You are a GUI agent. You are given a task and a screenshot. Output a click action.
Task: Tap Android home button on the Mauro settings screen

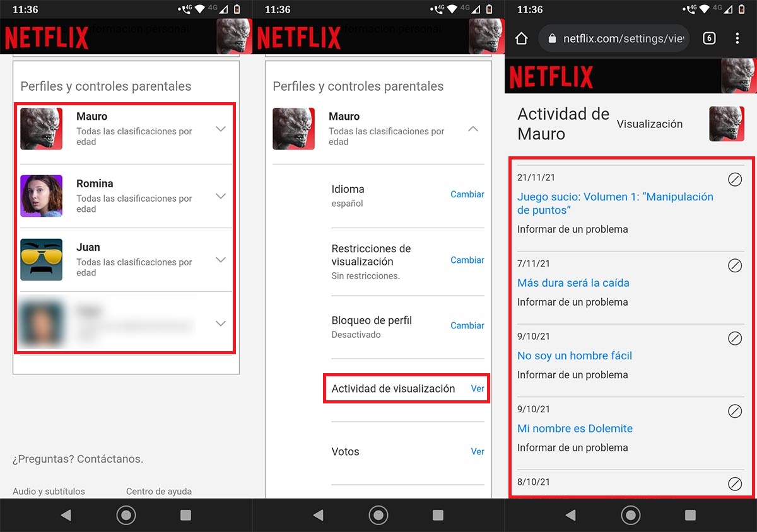click(x=378, y=515)
